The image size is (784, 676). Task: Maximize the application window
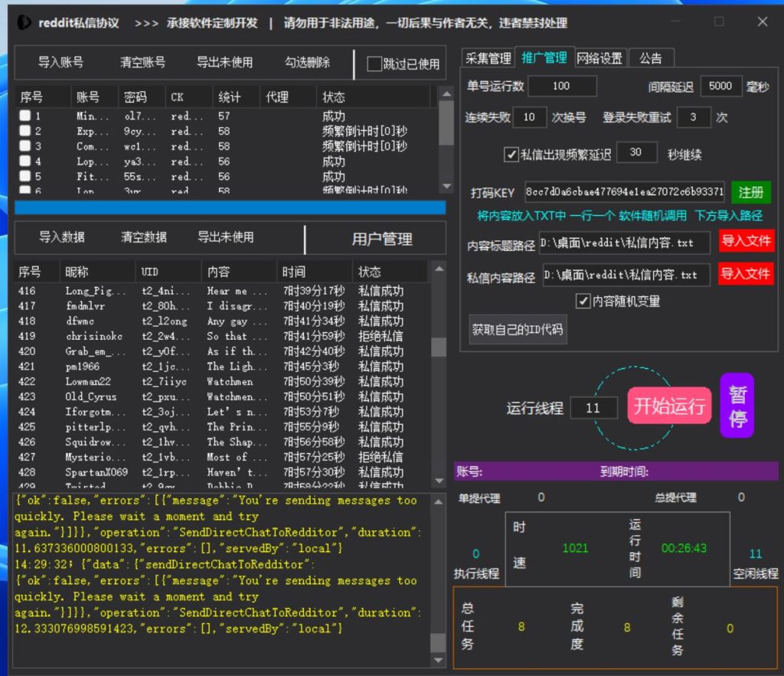point(718,22)
